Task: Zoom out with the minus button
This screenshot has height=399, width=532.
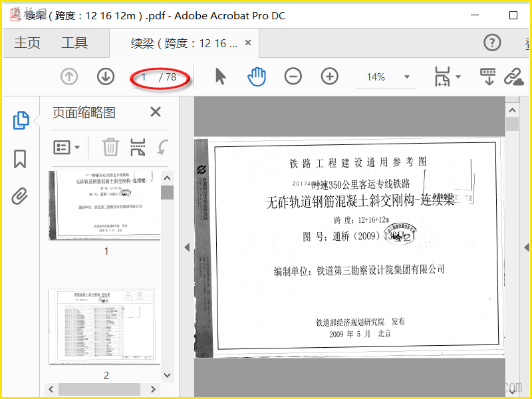Action: pyautogui.click(x=293, y=76)
